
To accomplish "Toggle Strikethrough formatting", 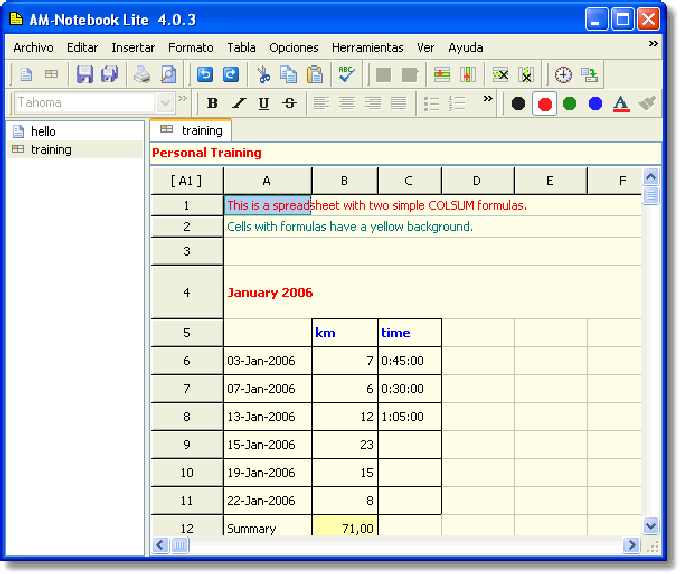I will pyautogui.click(x=289, y=103).
